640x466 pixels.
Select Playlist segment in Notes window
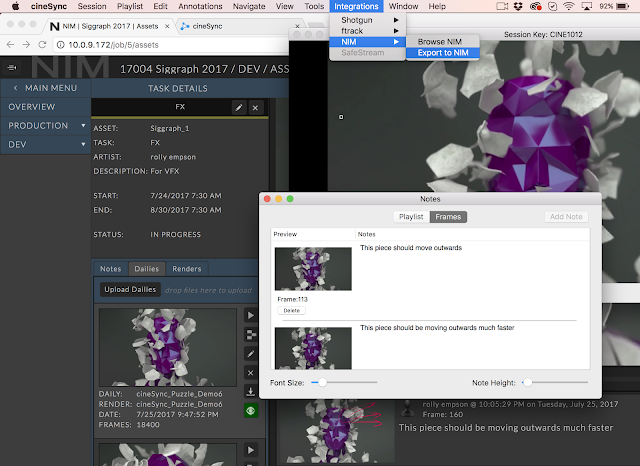coord(411,217)
